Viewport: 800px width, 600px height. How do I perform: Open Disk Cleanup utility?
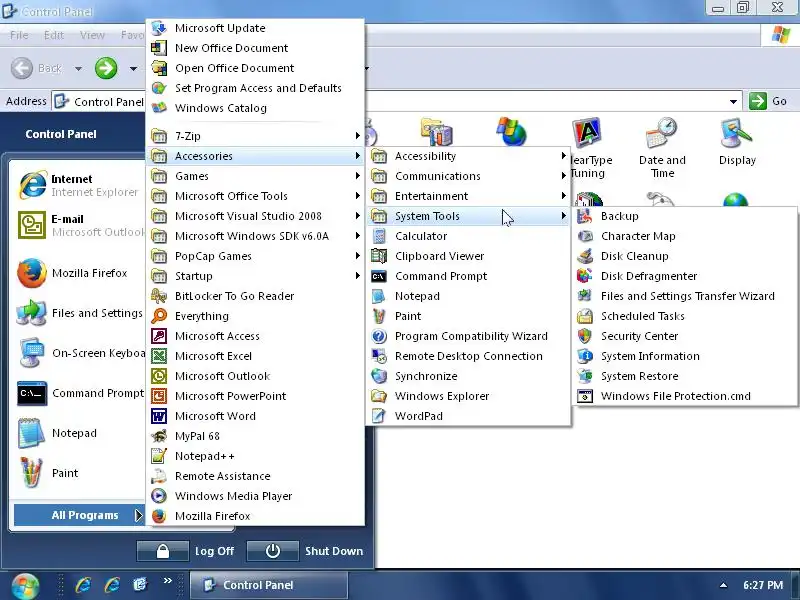[x=684, y=256]
